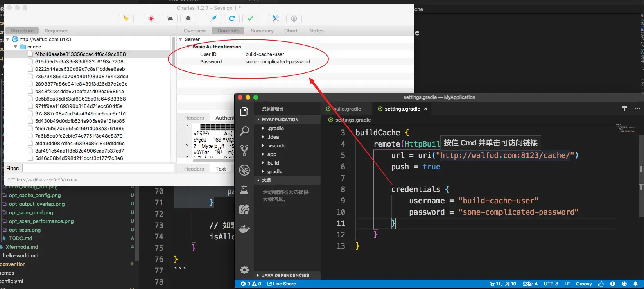Collapse the Server section in Contents

(181, 39)
